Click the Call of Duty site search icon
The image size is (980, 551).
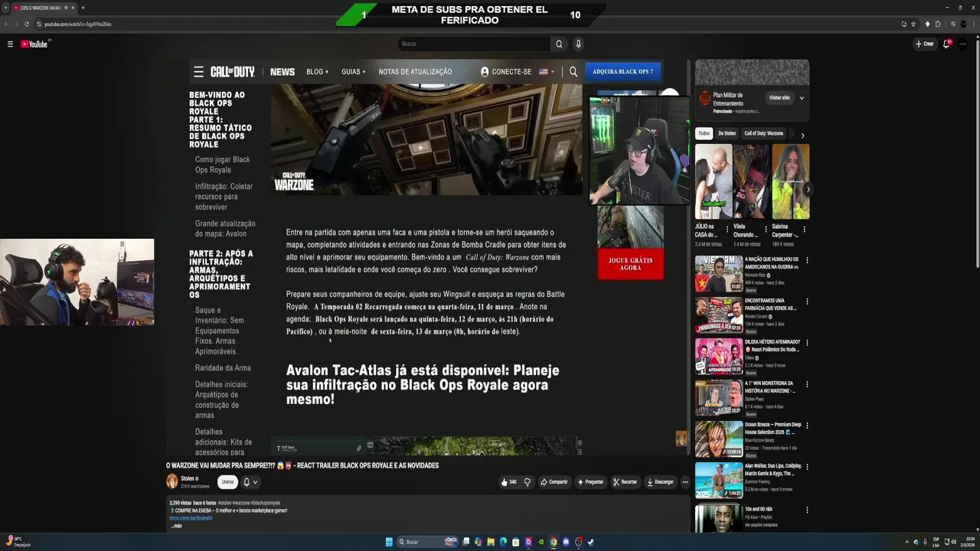(573, 72)
